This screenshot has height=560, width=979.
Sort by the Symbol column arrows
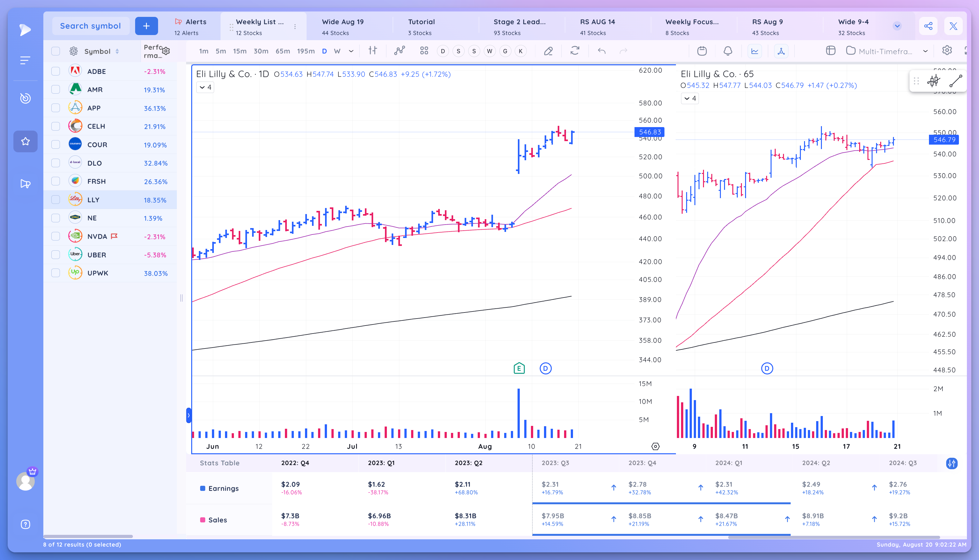tap(117, 51)
